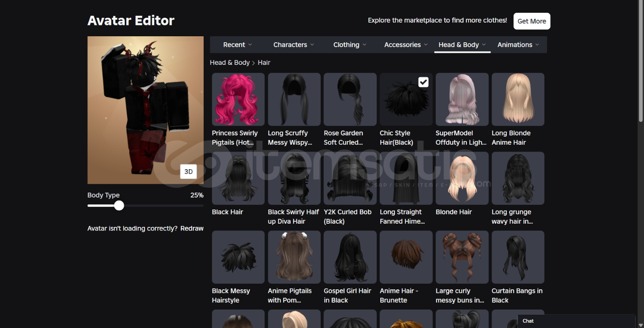Select the Curtain Bangs in Black thumbnail
The height and width of the screenshot is (328, 644).
pos(518,257)
